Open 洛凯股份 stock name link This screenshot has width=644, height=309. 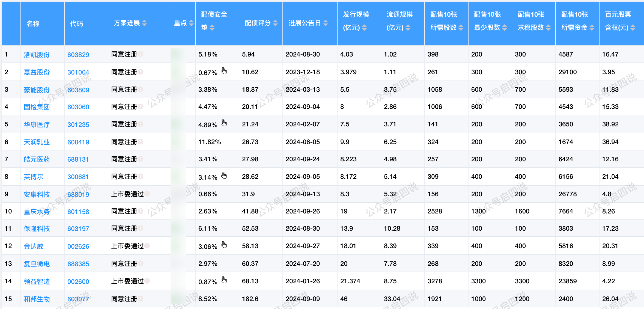coord(37,55)
